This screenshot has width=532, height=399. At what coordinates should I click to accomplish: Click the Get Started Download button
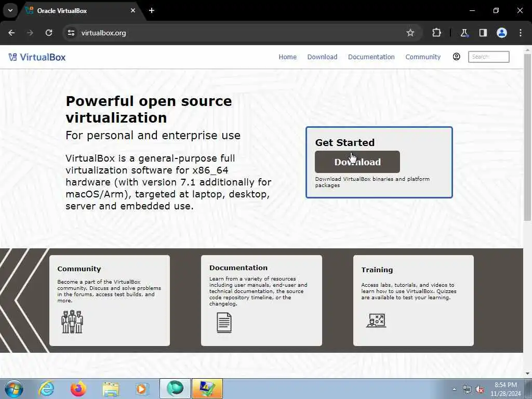[x=357, y=162]
